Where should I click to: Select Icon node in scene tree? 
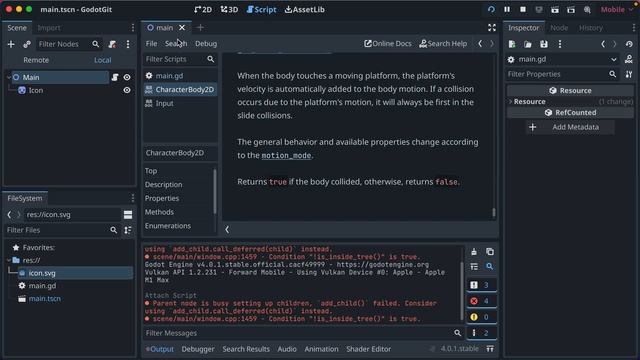coord(36,90)
